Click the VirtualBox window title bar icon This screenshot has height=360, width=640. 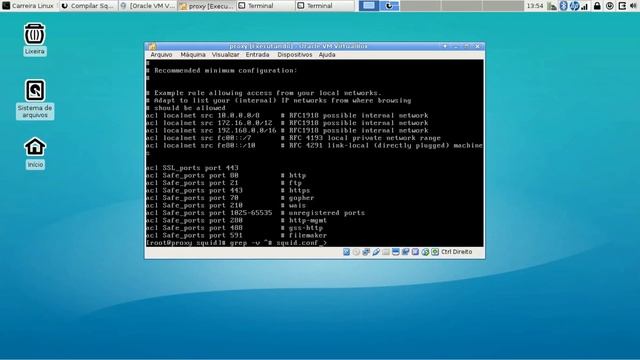pos(152,47)
